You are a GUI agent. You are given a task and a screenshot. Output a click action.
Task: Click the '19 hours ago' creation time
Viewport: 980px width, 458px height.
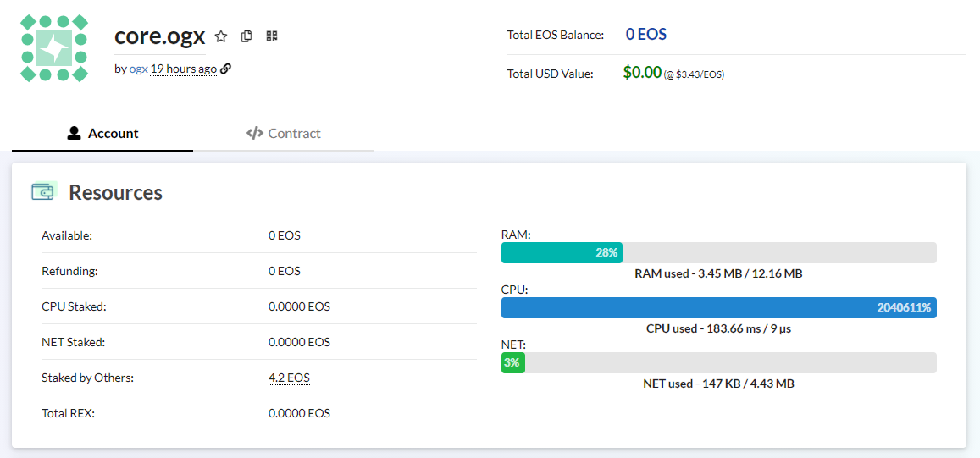click(184, 69)
